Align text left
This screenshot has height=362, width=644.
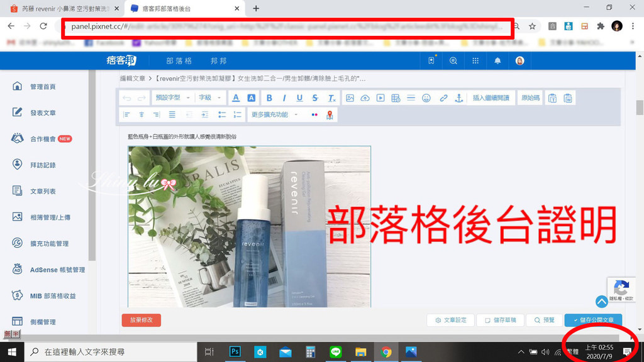pos(126,115)
